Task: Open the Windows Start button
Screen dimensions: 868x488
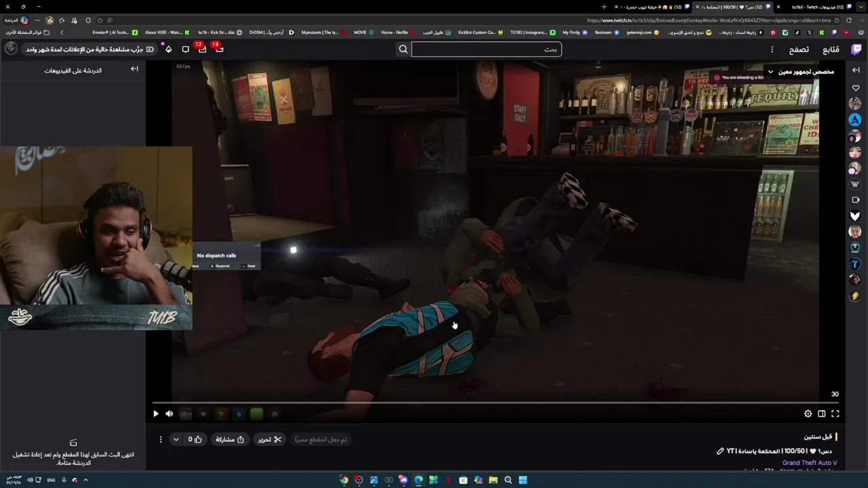Action: tap(523, 480)
